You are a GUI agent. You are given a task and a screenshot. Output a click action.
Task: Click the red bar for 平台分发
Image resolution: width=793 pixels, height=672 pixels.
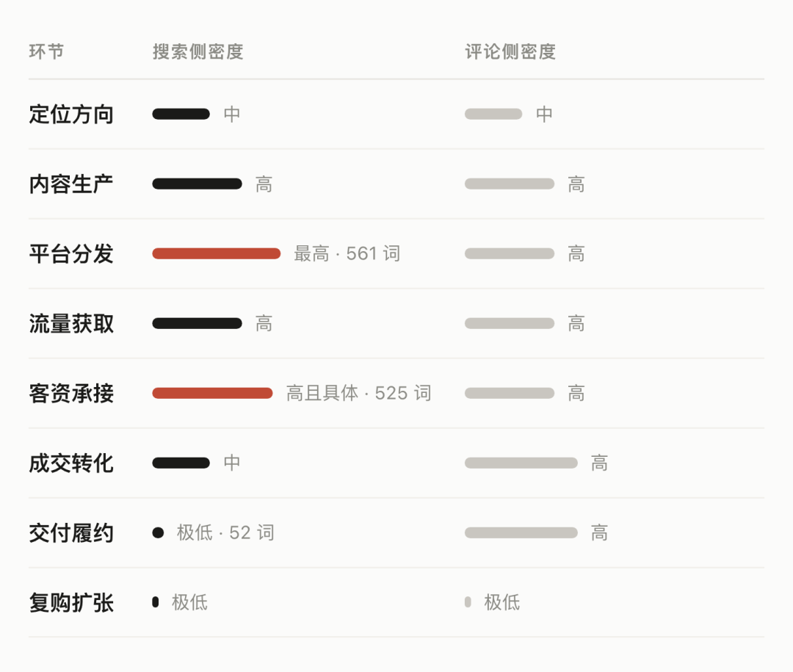[217, 253]
